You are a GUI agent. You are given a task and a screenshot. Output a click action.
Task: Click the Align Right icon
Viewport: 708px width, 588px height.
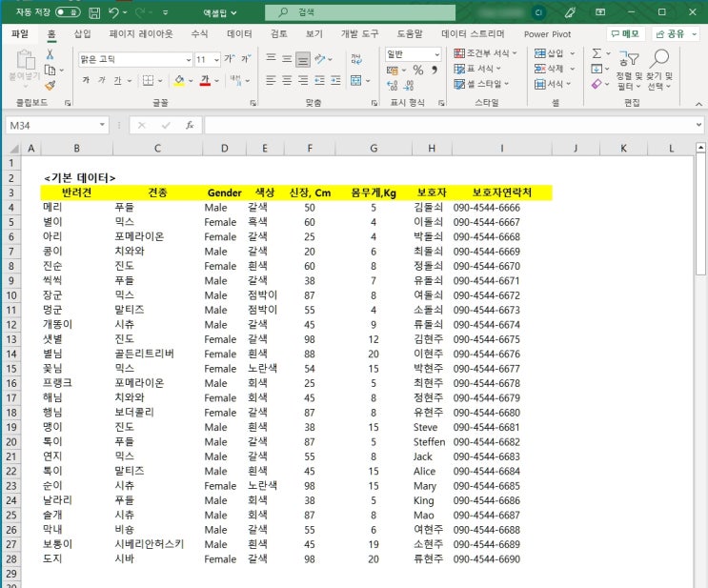303,80
